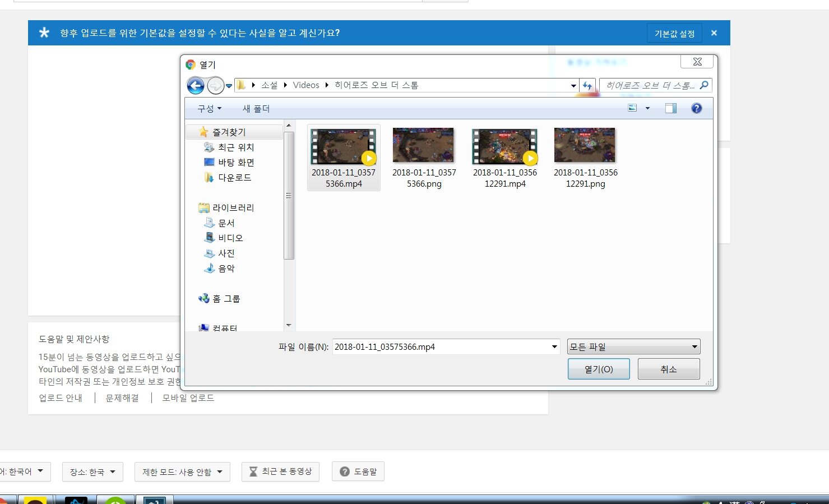Open the 모바일 업로드 link
This screenshot has width=829, height=504.
[188, 397]
